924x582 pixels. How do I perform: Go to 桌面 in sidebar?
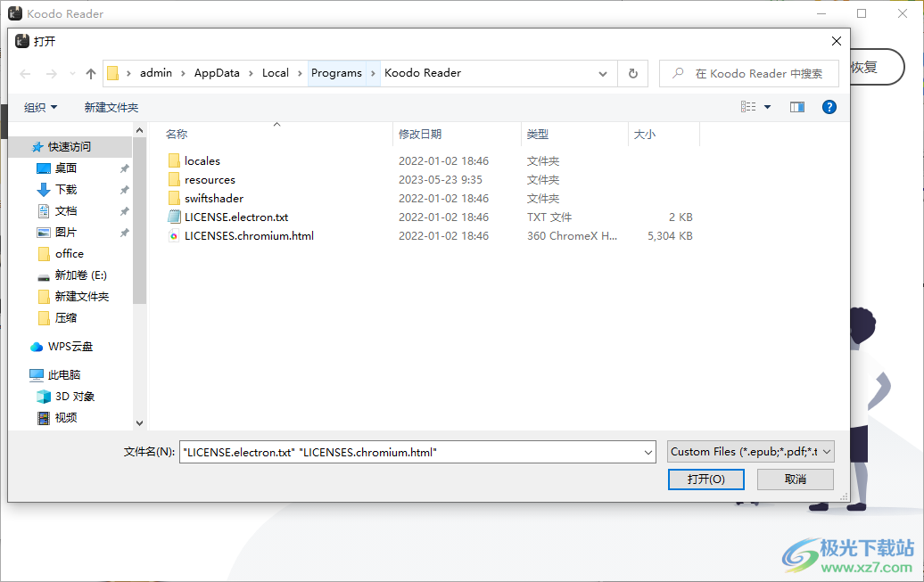(66, 168)
